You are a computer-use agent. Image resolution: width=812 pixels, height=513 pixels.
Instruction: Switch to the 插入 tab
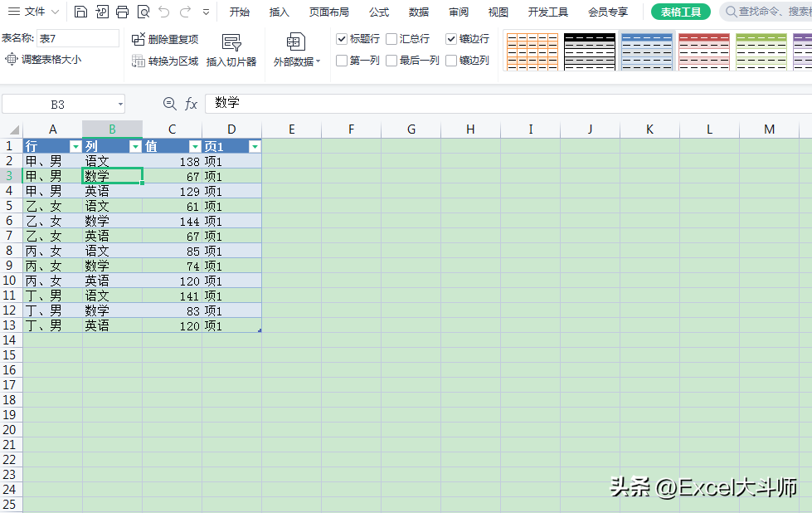tap(280, 12)
